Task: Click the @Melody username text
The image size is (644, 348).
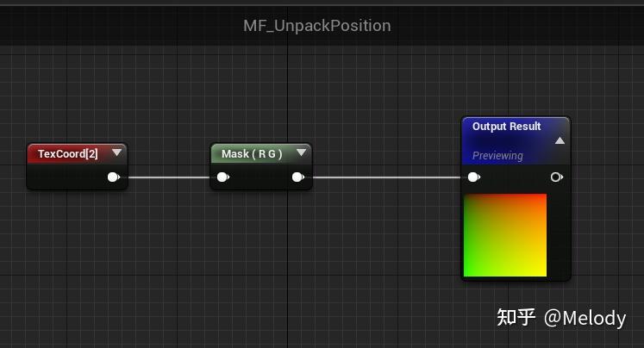Action: coord(585,318)
